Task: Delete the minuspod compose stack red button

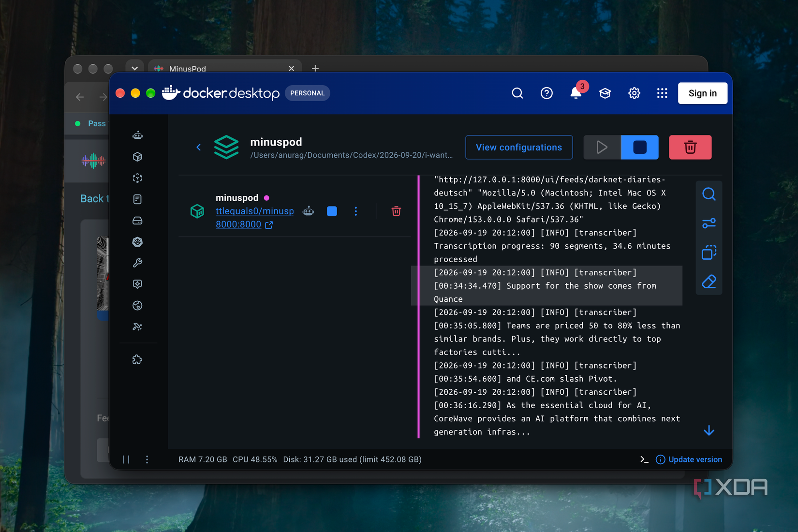Action: [x=690, y=148]
